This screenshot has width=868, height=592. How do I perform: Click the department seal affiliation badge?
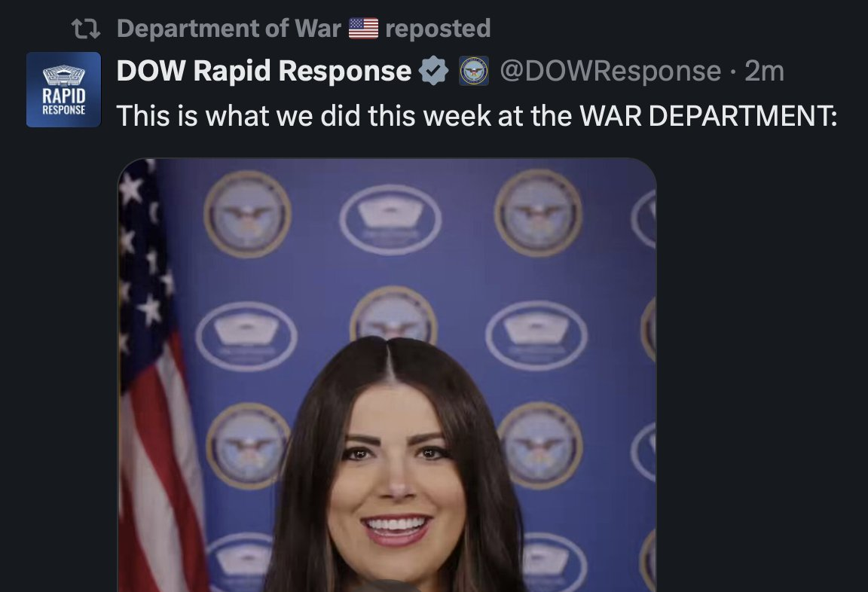(x=474, y=71)
